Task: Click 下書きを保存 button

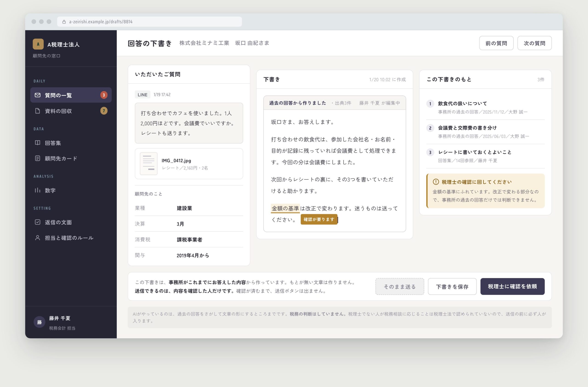Action: (x=452, y=286)
